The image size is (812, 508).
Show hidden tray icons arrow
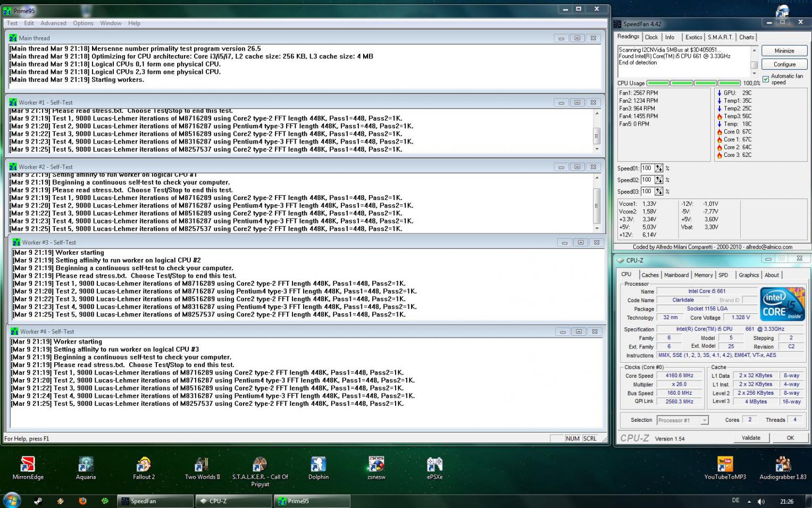coord(749,501)
